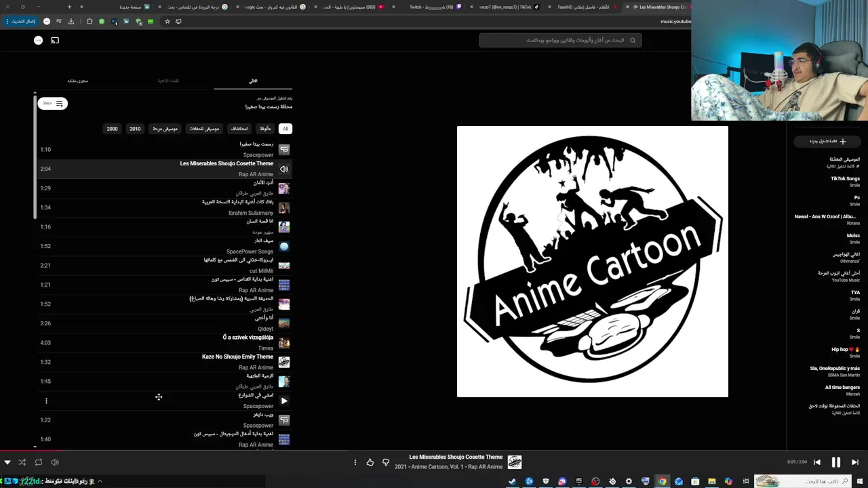Dislike the song with thumbs-down icon

pos(386,462)
